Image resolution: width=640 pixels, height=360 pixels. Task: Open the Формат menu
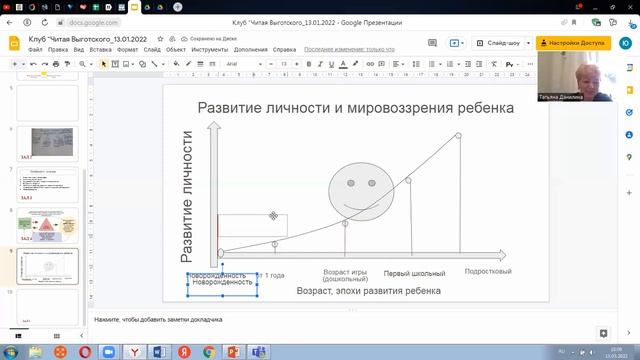pos(127,49)
